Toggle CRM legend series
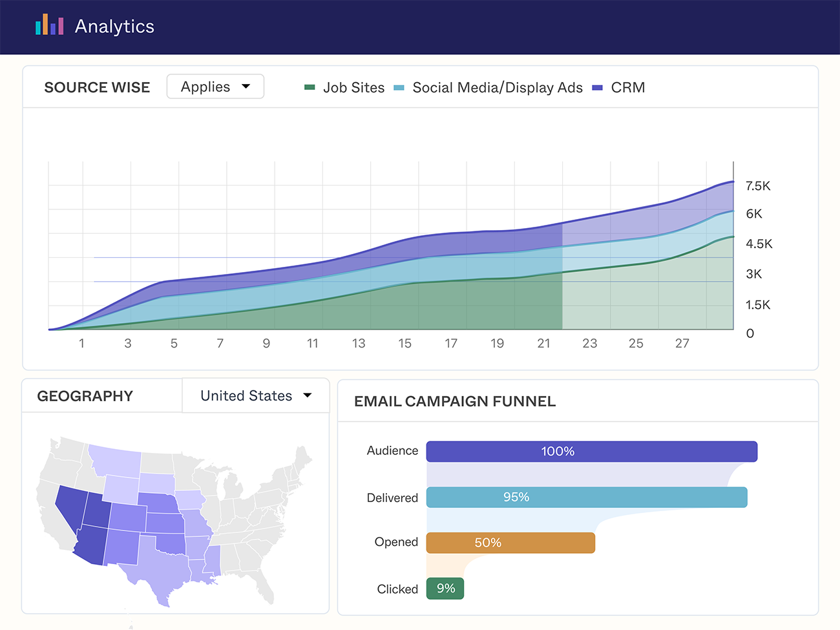The image size is (840, 630). [627, 88]
